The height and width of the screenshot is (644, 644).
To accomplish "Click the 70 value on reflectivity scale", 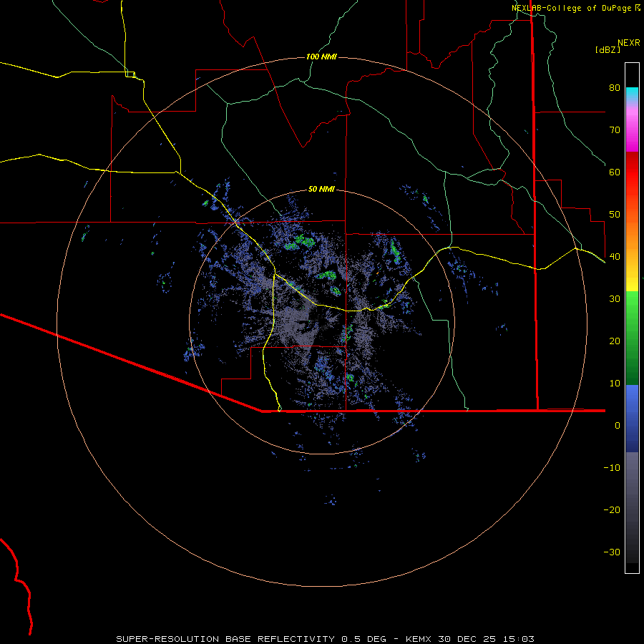I will [615, 130].
